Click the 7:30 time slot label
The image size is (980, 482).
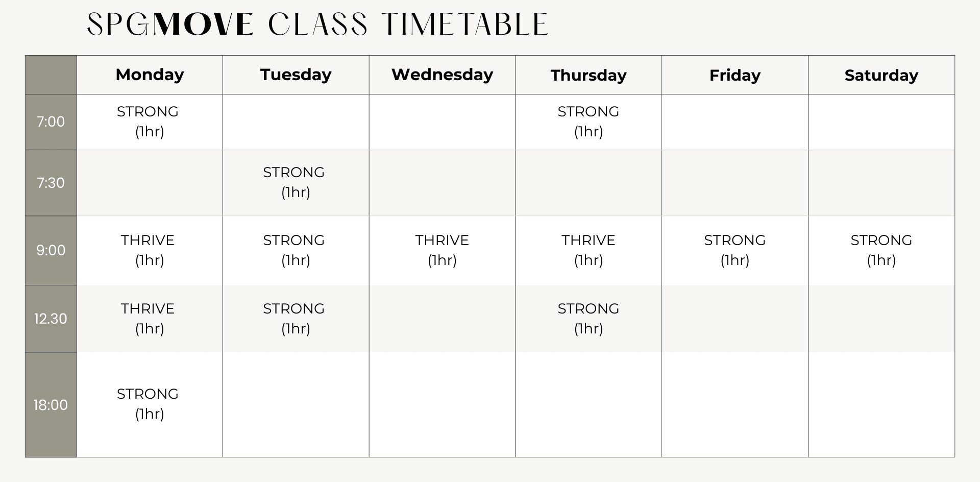point(51,183)
